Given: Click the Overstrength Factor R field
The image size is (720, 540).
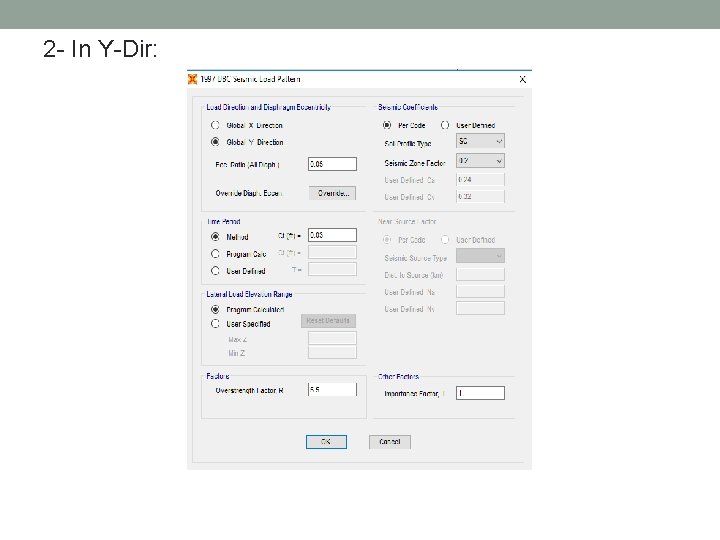Looking at the screenshot, I should click(x=332, y=389).
